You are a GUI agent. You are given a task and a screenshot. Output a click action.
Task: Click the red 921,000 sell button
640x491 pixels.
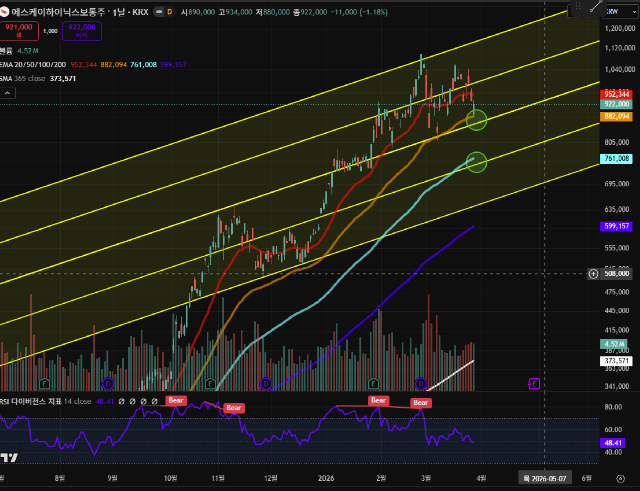click(19, 31)
